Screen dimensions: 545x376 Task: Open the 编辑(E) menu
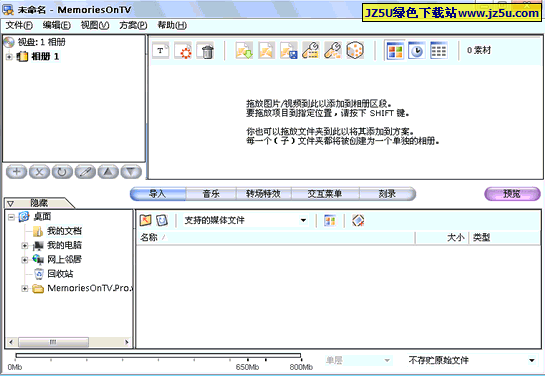coord(57,25)
